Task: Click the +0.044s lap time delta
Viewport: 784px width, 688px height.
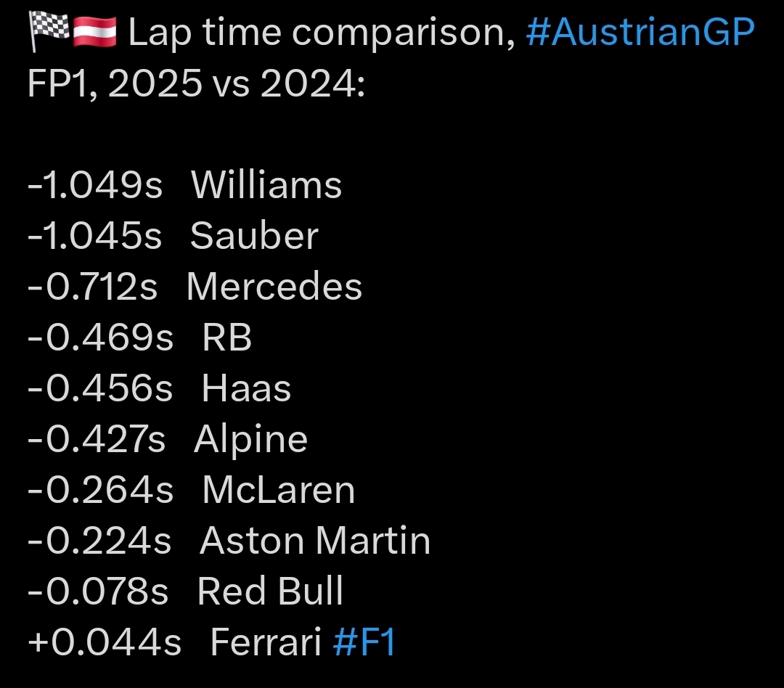Action: [105, 642]
